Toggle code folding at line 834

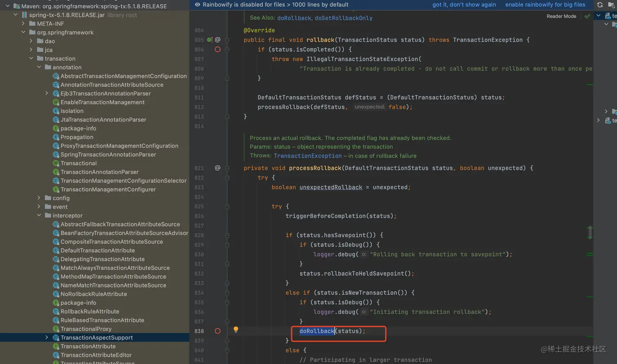click(x=227, y=293)
